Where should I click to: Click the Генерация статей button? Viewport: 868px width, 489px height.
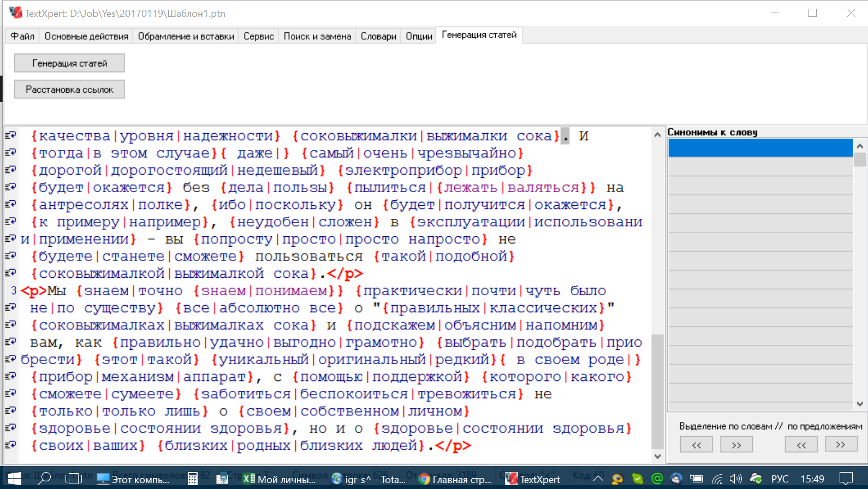tap(69, 63)
